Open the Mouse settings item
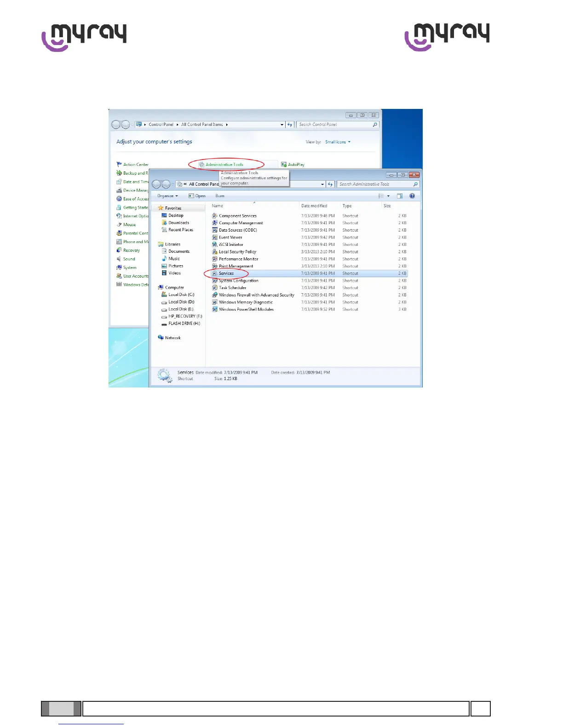This screenshot has height=728, width=563. click(126, 225)
